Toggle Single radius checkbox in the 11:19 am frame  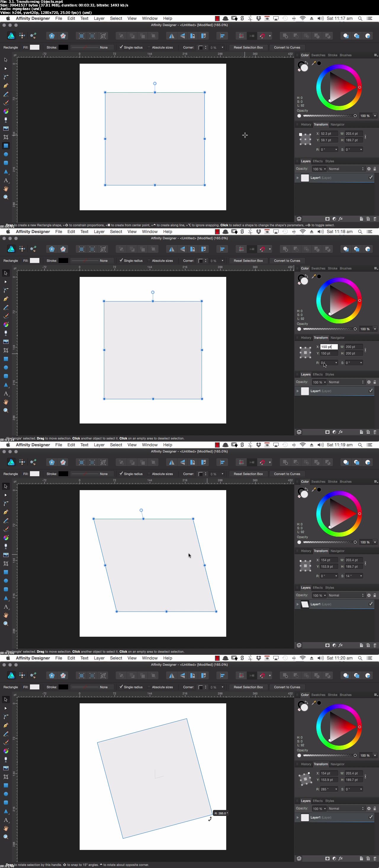121,474
